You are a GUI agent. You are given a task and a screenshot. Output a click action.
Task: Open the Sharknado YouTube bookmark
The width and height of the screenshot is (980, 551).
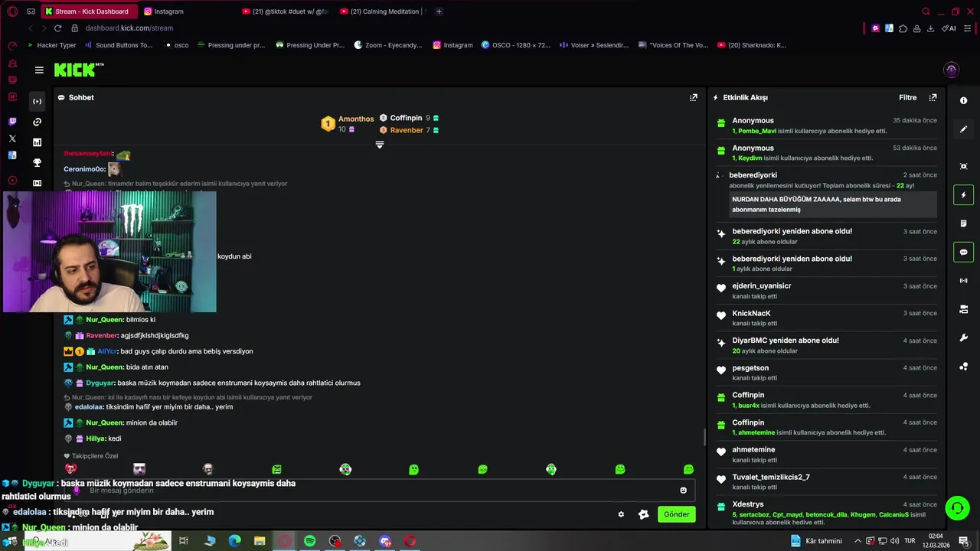point(752,45)
